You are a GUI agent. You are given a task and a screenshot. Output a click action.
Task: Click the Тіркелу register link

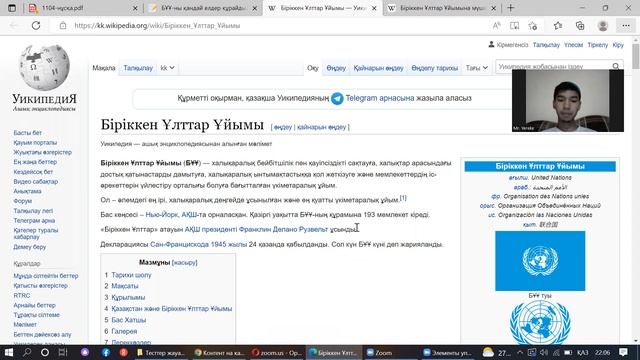598,45
